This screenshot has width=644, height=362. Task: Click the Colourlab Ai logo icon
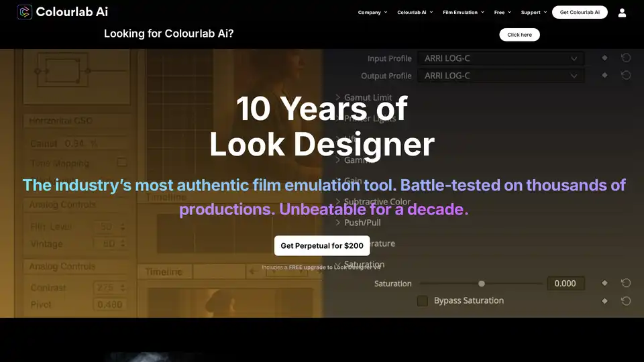[x=25, y=12]
